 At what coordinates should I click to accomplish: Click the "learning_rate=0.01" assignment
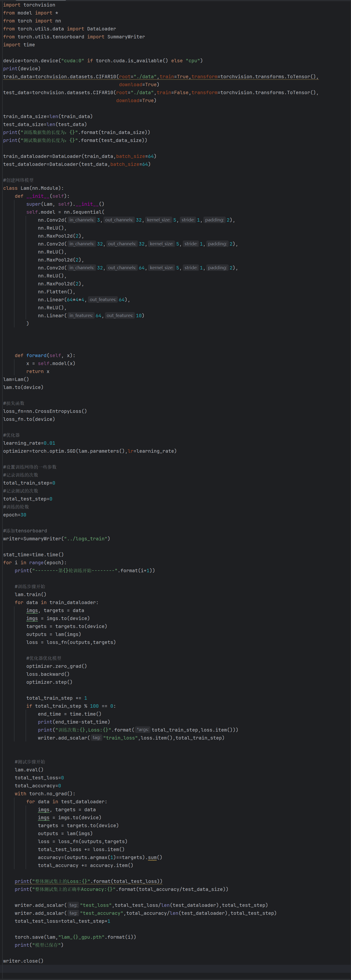point(29,443)
